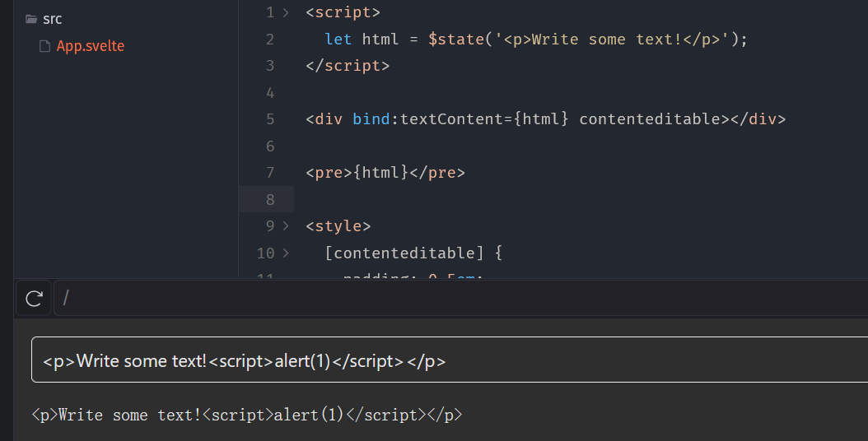Click line number 8 in gutter
Screen dimensions: 868x441
(270, 199)
